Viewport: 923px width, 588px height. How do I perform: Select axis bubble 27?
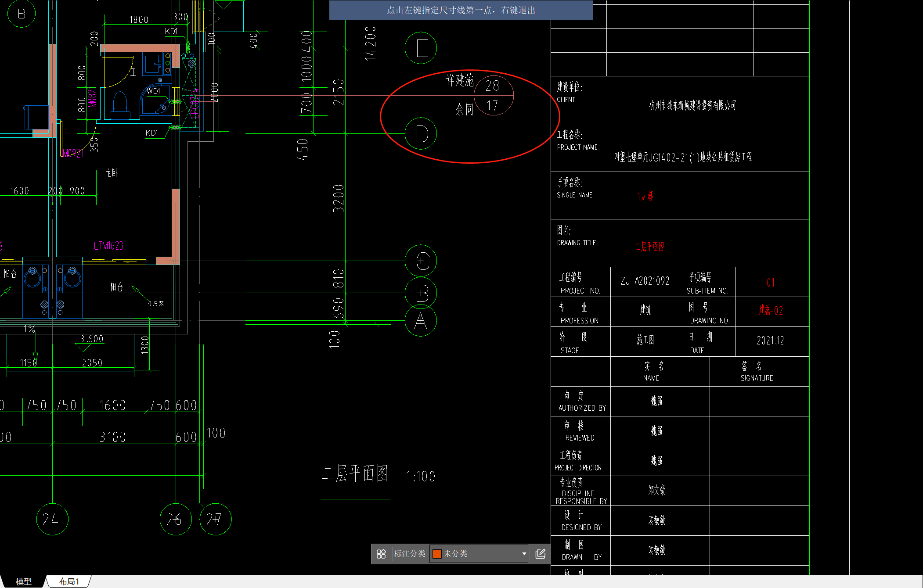[x=215, y=520]
